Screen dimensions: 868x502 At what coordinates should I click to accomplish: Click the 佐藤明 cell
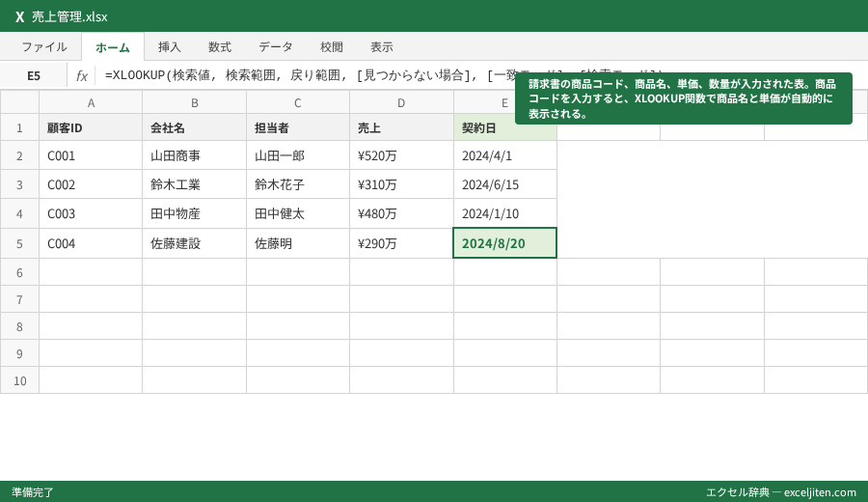(298, 243)
